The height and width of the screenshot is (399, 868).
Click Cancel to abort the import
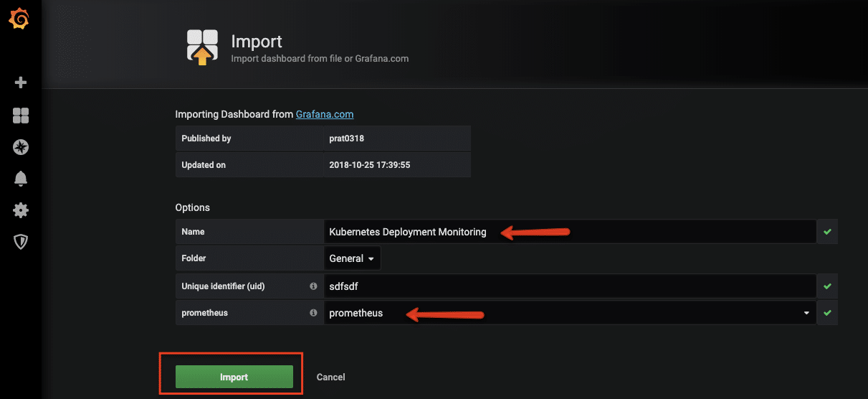point(330,377)
